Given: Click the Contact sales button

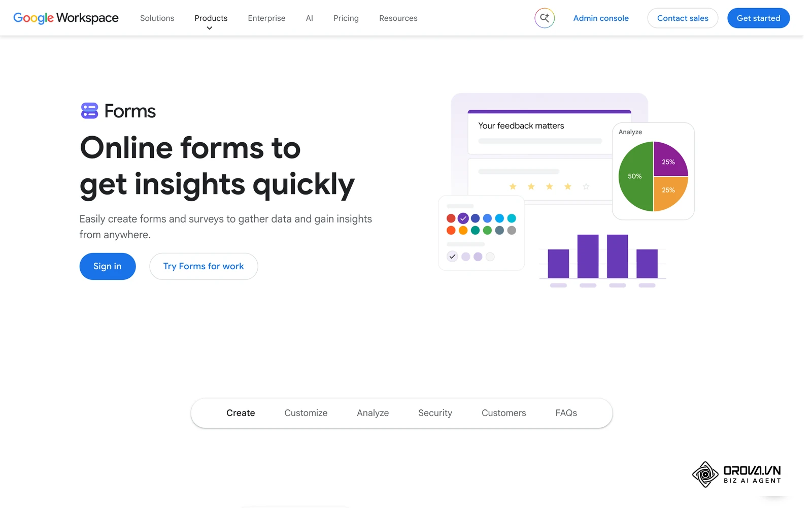Looking at the screenshot, I should 683,18.
